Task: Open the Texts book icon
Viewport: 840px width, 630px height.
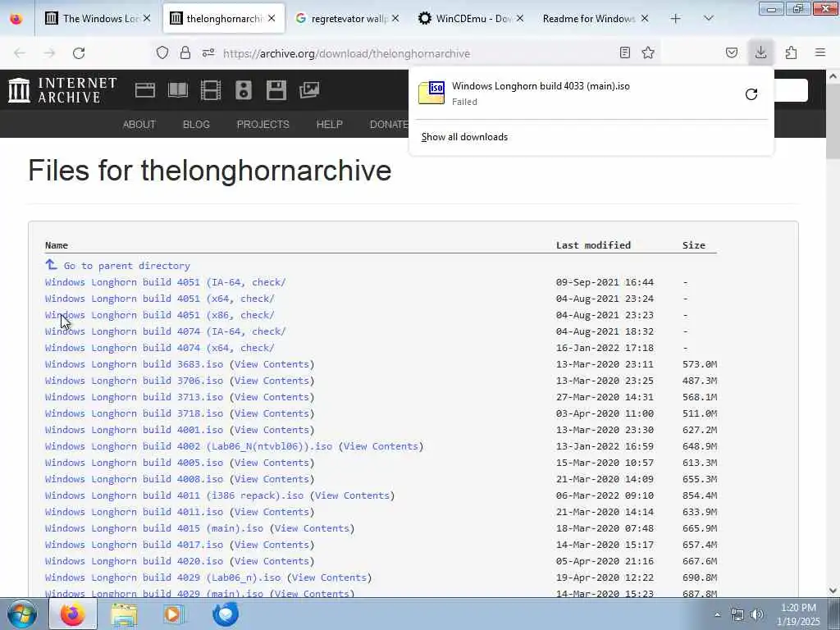Action: [x=178, y=90]
